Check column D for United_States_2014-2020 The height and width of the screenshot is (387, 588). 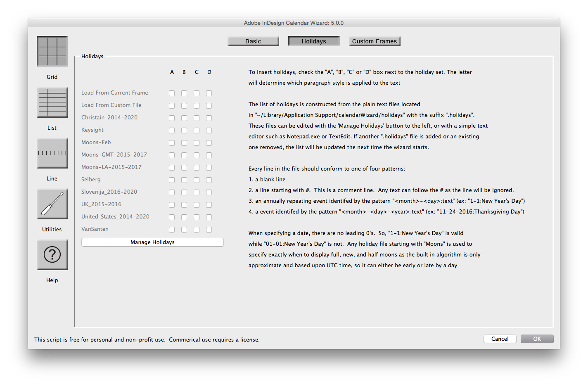[209, 217]
